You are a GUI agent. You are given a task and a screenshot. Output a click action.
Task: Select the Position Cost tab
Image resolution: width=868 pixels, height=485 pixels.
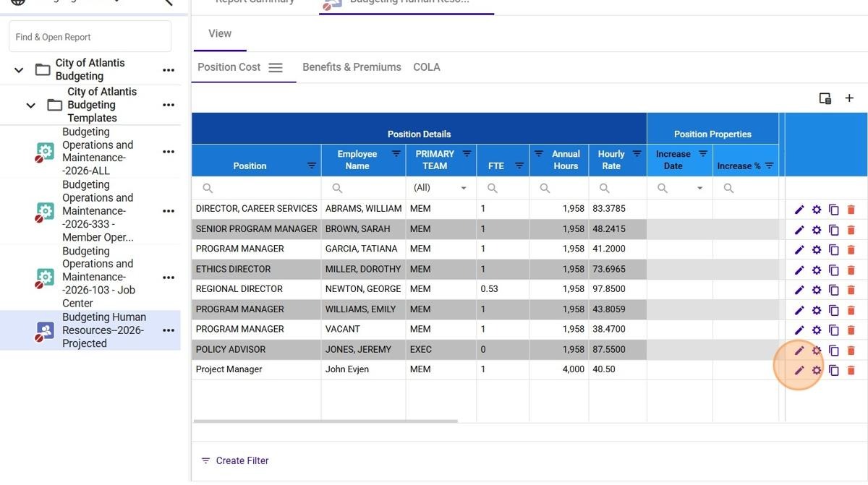pyautogui.click(x=229, y=67)
